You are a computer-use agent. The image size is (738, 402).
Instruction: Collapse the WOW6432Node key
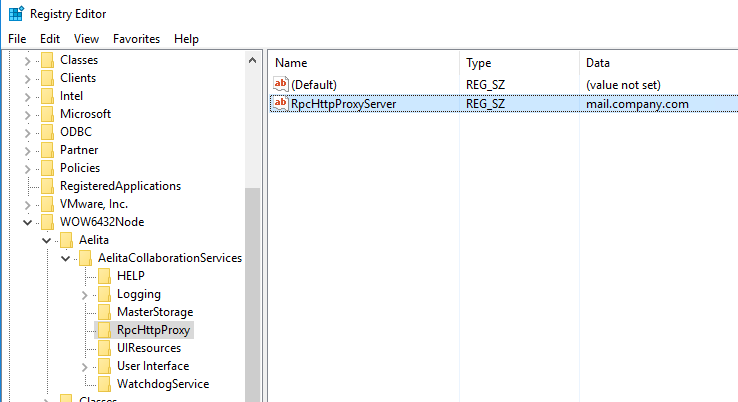click(x=27, y=222)
